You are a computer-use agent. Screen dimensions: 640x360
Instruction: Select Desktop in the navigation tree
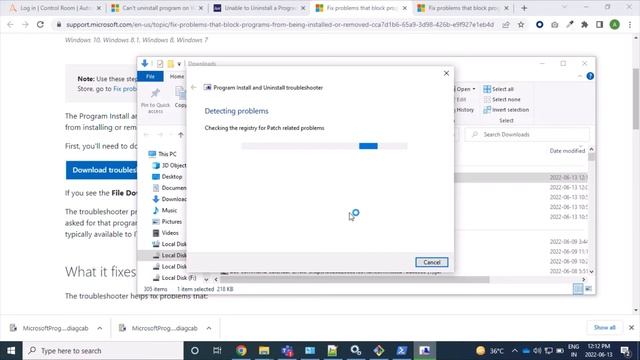(x=167, y=176)
